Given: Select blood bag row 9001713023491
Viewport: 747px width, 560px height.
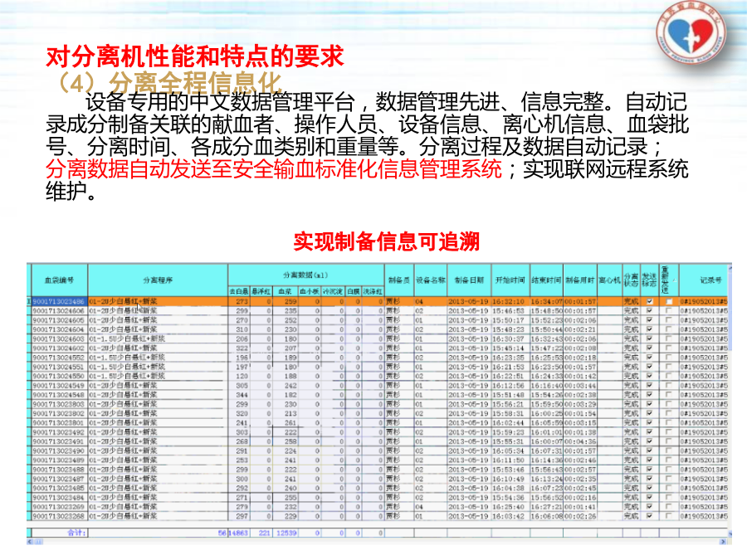Looking at the screenshot, I should [x=379, y=441].
